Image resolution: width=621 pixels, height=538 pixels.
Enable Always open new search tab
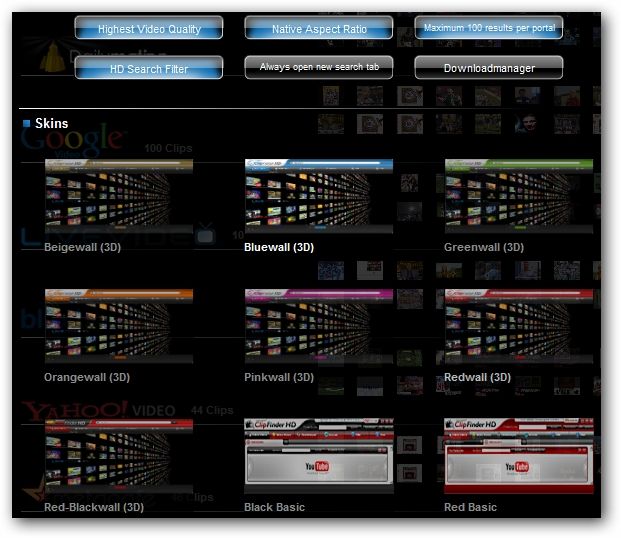[x=319, y=68]
